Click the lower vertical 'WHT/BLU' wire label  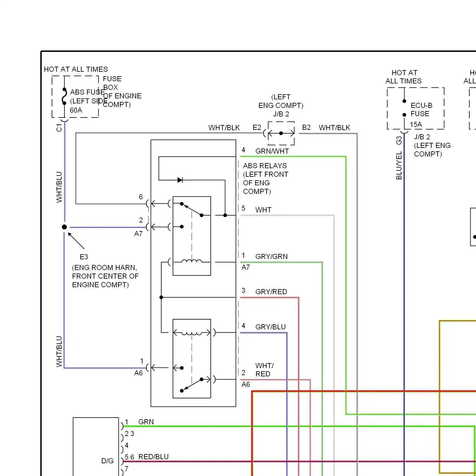59,352
